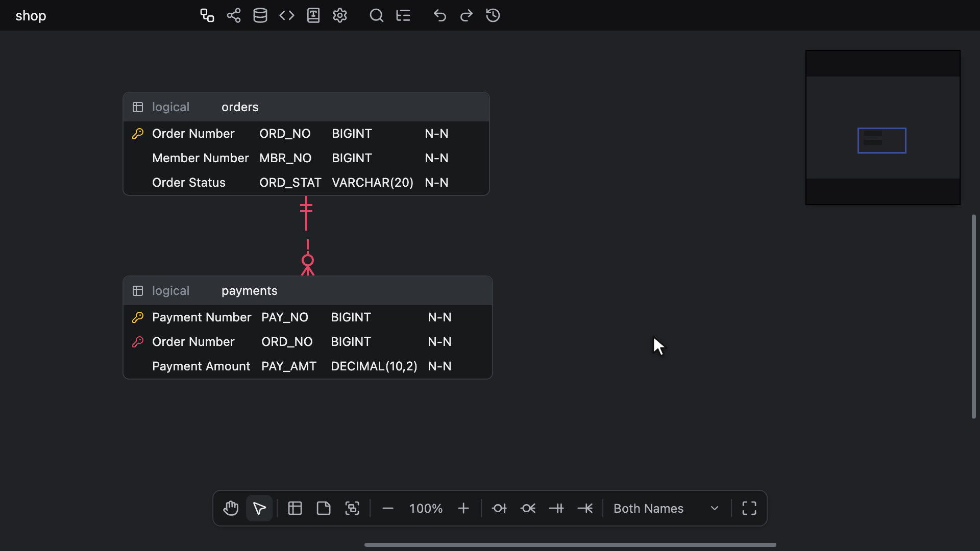Open the database icon in top toolbar
The height and width of the screenshot is (551, 980).
point(260,15)
